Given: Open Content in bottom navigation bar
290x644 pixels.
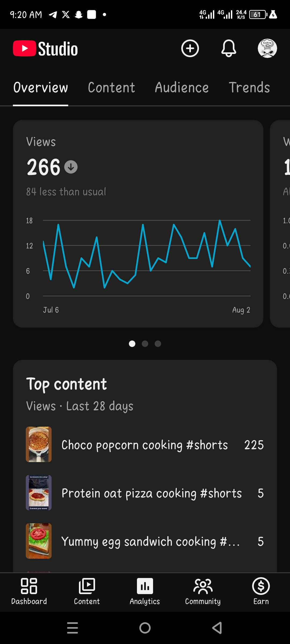Looking at the screenshot, I should coord(87,592).
